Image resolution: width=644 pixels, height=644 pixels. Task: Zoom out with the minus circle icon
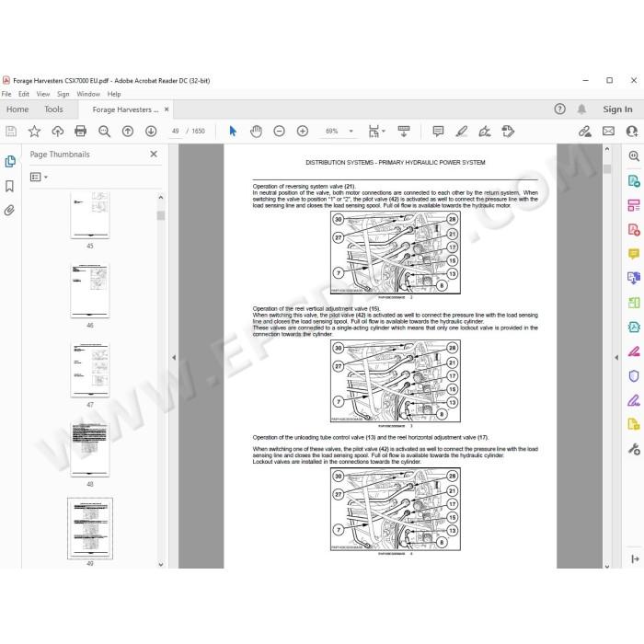pos(280,132)
